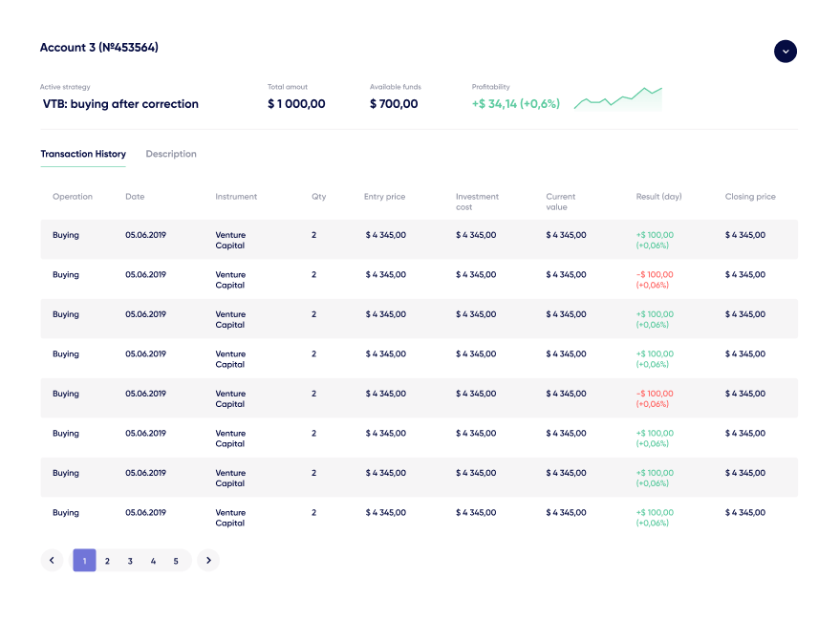Open page 2 of the transaction history
This screenshot has width=840, height=620.
[107, 561]
